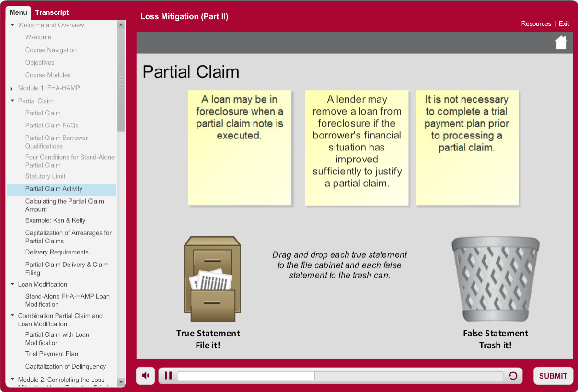Select the 'A lender may remove a loan' note
This screenshot has height=392, width=578.
click(x=357, y=148)
